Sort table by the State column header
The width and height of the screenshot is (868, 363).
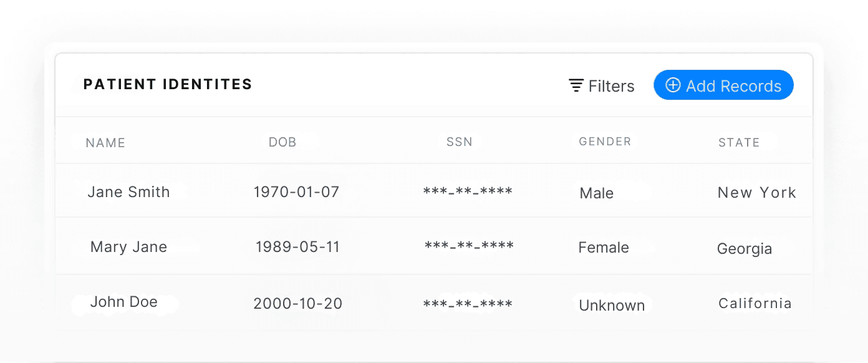tap(739, 142)
